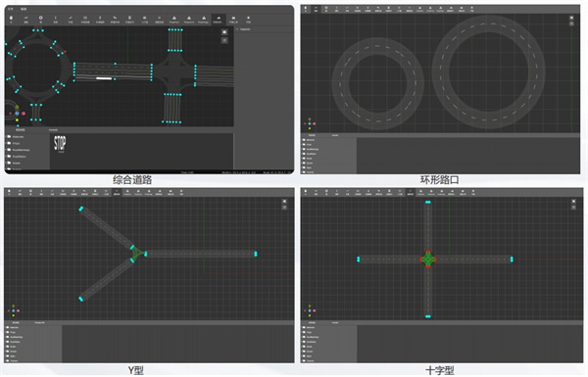
Task: Select the mouse pointer tool in 综合道路 toolbar
Action: [x=11, y=20]
